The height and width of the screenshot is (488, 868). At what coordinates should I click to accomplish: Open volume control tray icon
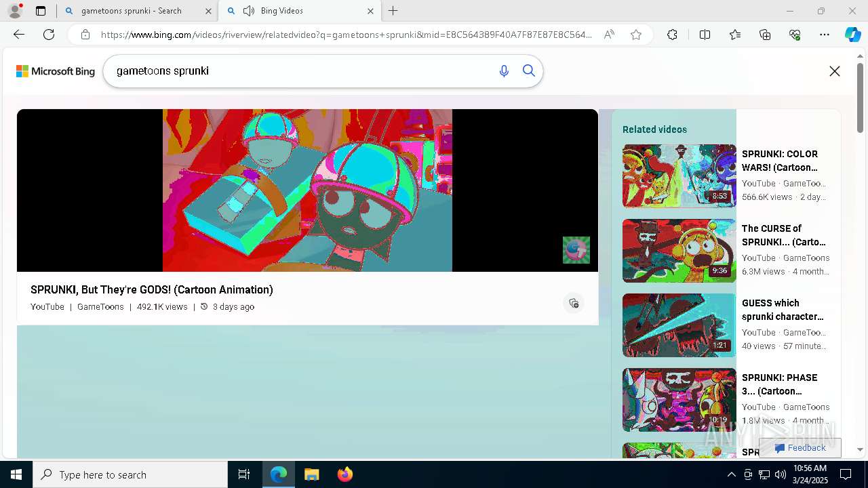(x=781, y=474)
